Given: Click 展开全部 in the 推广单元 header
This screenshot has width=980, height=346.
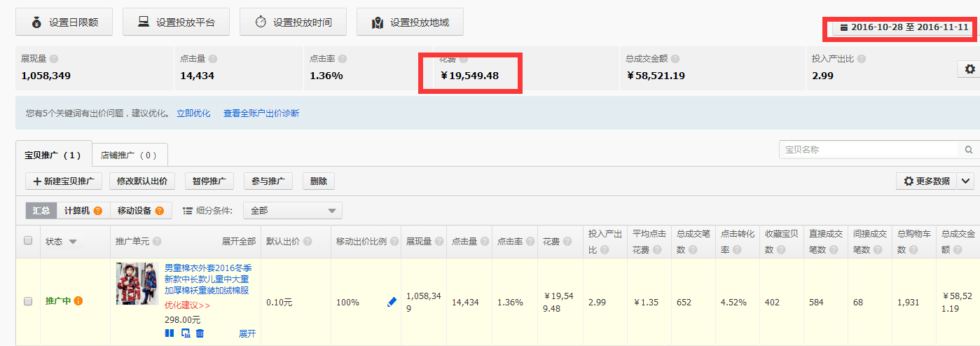Looking at the screenshot, I should pyautogui.click(x=239, y=242).
